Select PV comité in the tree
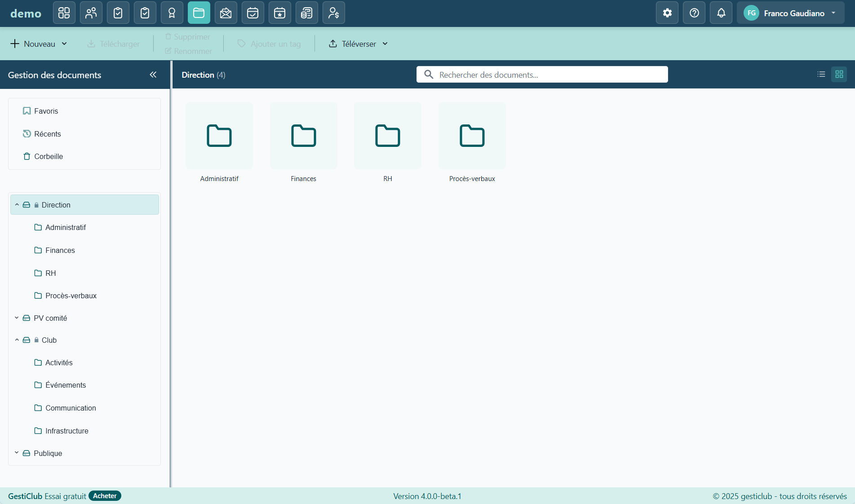This screenshot has width=855, height=504. pyautogui.click(x=50, y=318)
